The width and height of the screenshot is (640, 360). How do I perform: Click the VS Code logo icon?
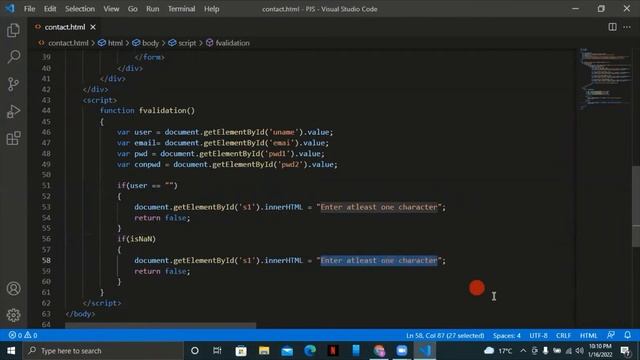(x=10, y=9)
